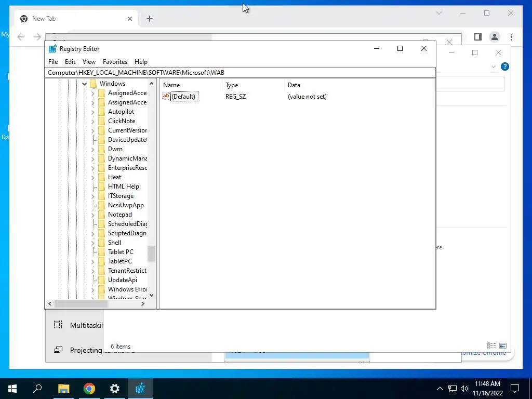Image resolution: width=532 pixels, height=399 pixels.
Task: Open taskbar search
Action: tap(37, 389)
